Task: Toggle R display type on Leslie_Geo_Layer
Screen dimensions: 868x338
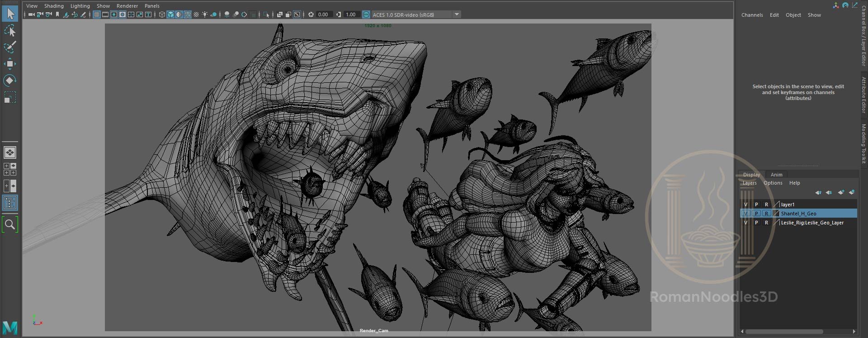Action: [x=766, y=223]
